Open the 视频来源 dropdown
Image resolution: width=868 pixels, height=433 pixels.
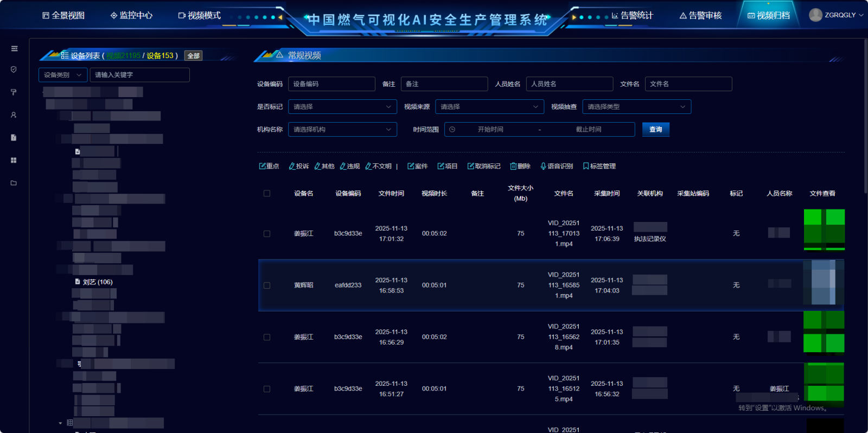(x=489, y=107)
